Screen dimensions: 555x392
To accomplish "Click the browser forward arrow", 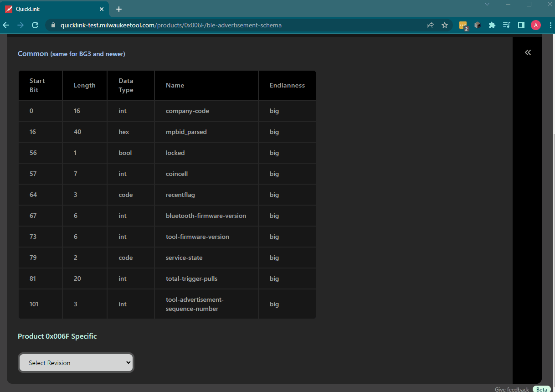I will [21, 25].
